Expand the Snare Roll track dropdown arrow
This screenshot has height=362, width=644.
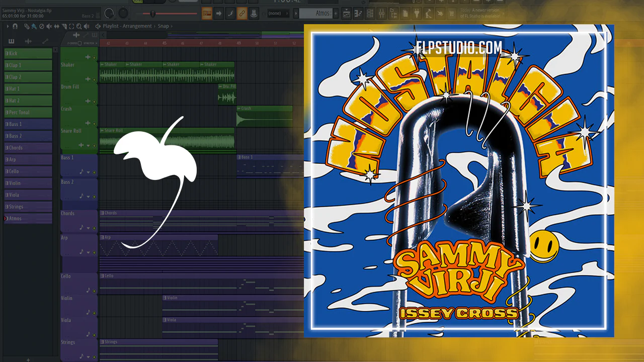click(x=88, y=146)
